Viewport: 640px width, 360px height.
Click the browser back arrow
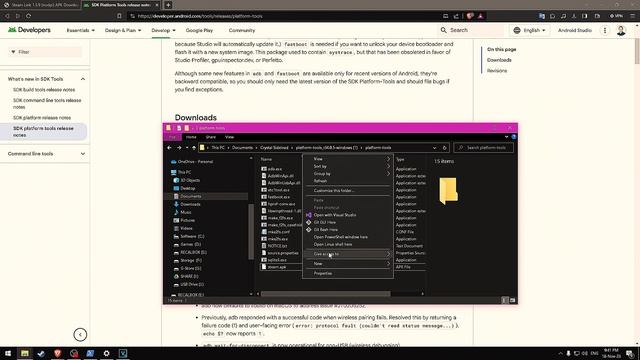(7, 16)
